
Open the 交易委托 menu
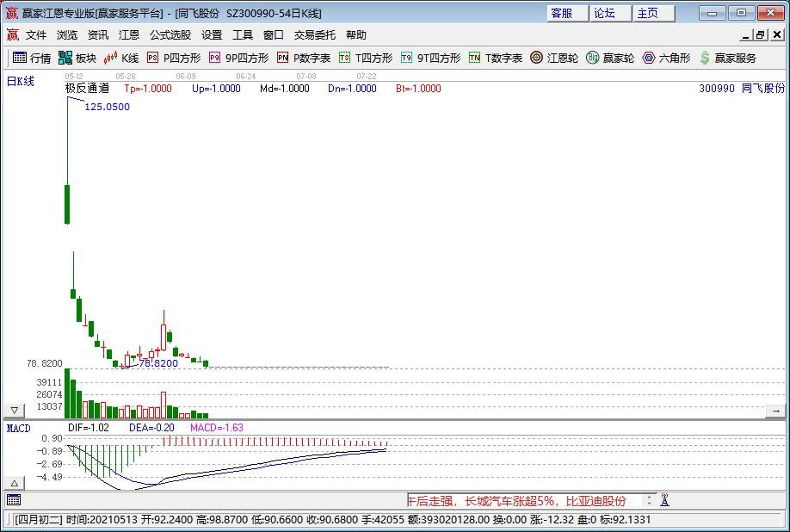point(315,34)
